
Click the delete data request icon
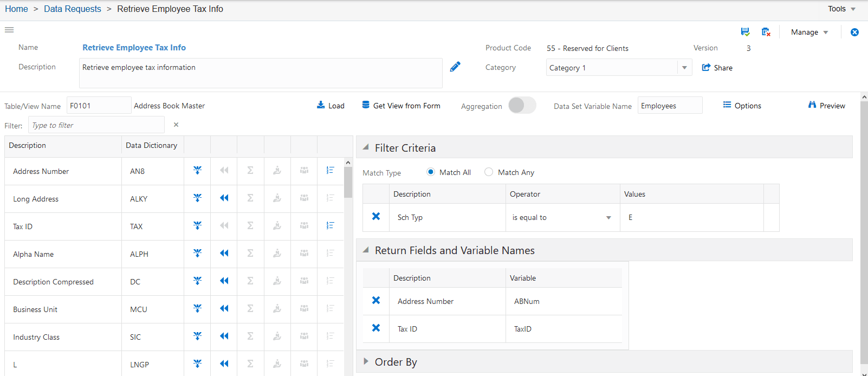(766, 32)
